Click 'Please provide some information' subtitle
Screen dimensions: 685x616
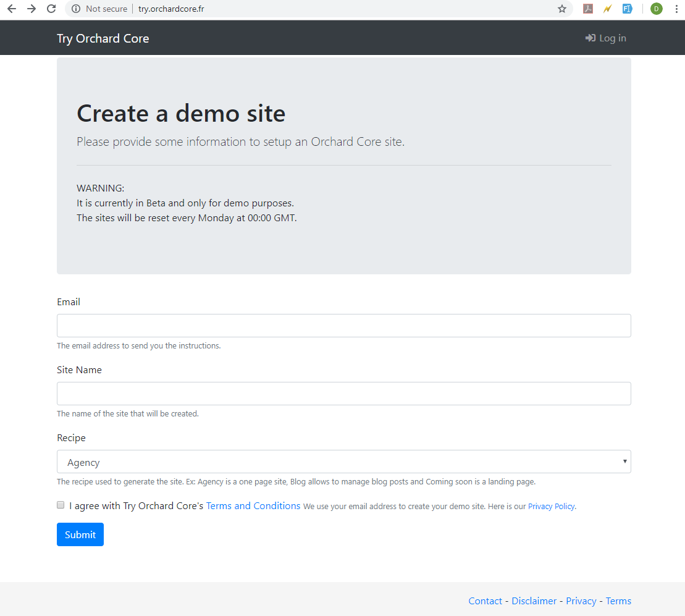click(162, 142)
